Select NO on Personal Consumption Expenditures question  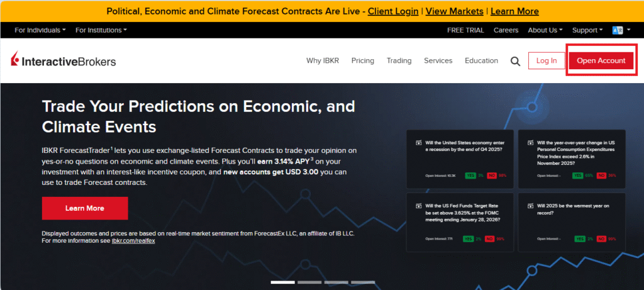tap(601, 176)
